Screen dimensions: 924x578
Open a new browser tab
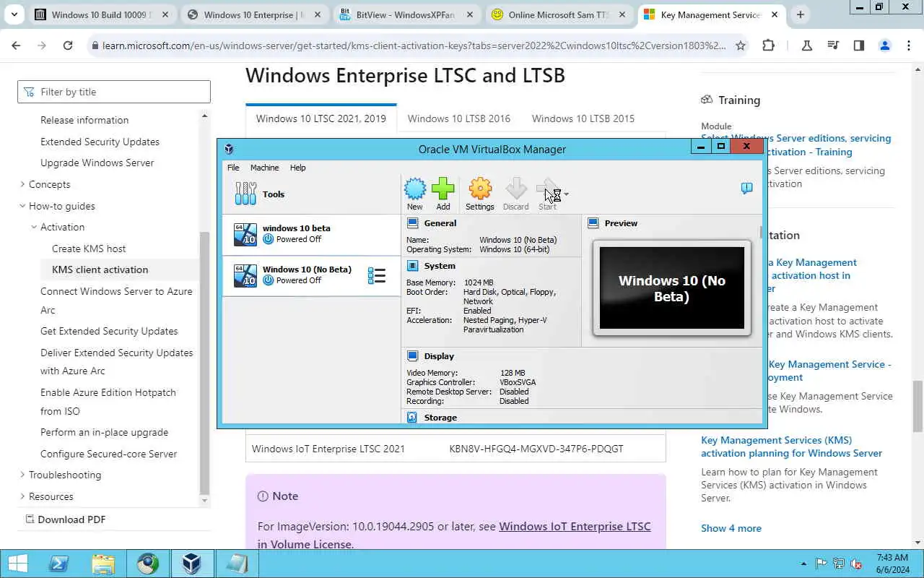tap(800, 14)
